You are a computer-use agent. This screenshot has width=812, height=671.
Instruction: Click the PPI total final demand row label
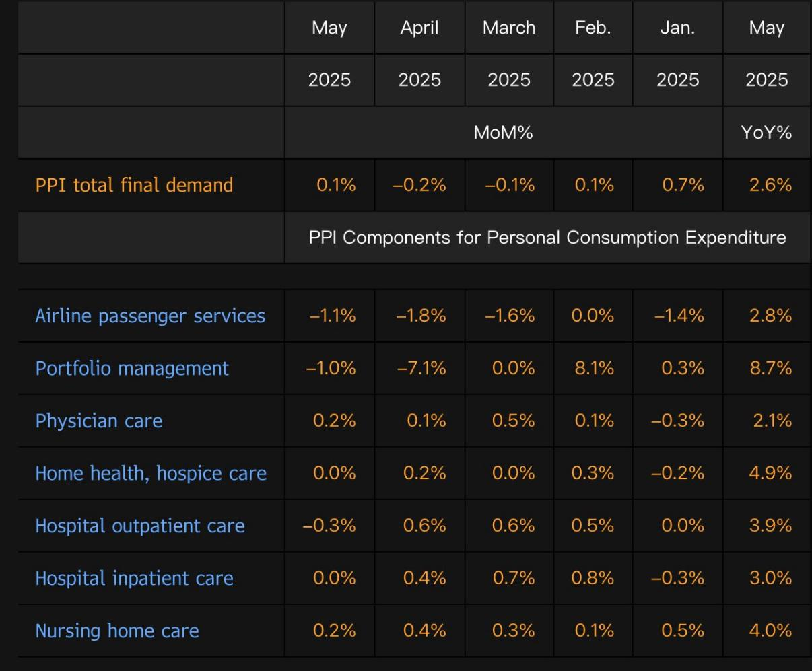[x=134, y=185]
